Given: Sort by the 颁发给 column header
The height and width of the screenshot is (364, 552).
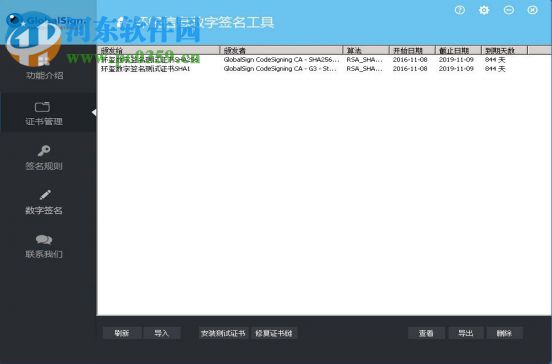Looking at the screenshot, I should pyautogui.click(x=158, y=50).
